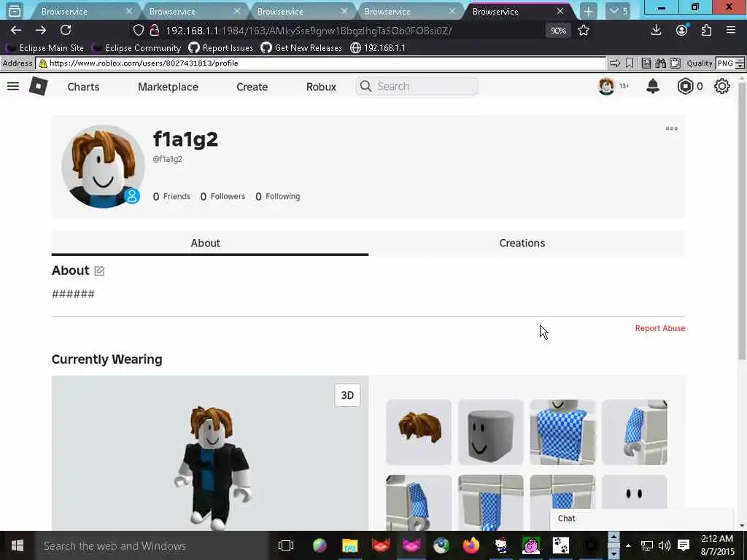Click the Roblox Search field
Screen dimensions: 747x560
tap(417, 86)
